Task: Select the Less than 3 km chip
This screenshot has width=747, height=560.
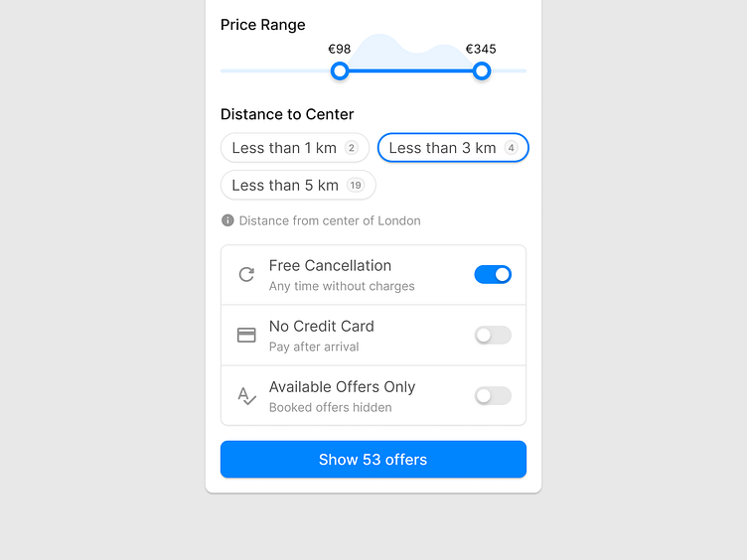Action: (453, 148)
